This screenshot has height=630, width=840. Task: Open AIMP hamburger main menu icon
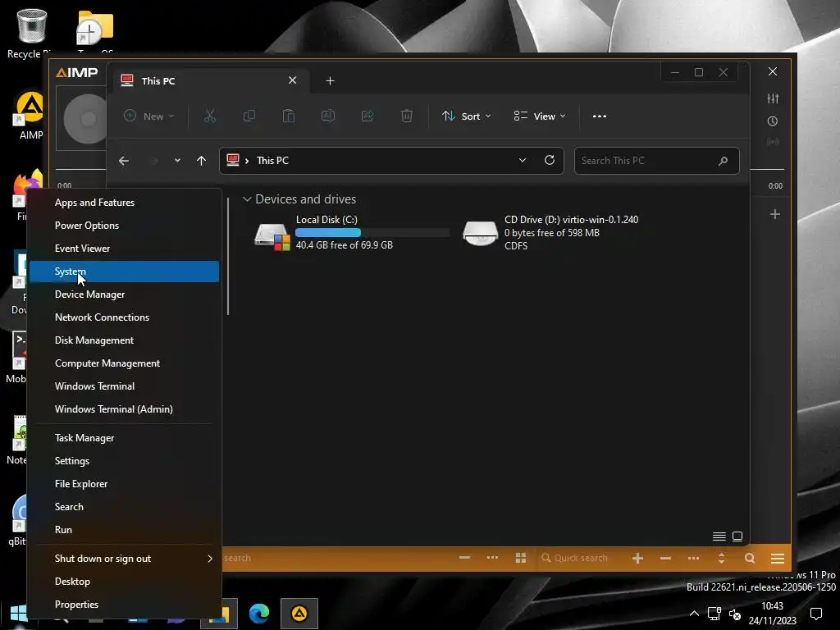(778, 559)
